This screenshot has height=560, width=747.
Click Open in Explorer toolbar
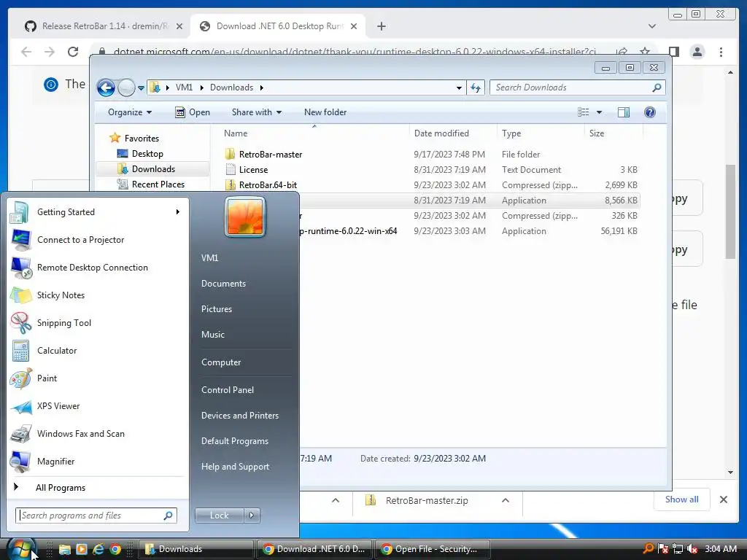pos(193,112)
